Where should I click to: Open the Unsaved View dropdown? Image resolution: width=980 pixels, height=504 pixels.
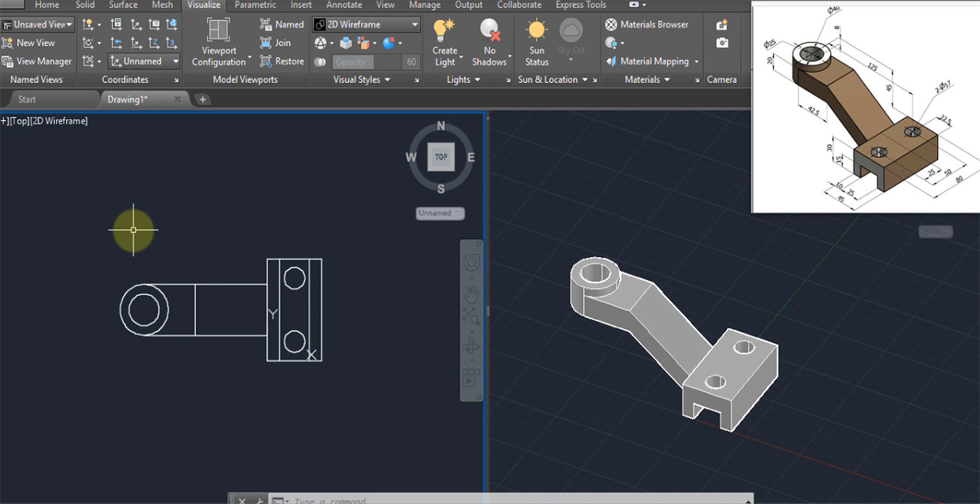[x=37, y=25]
